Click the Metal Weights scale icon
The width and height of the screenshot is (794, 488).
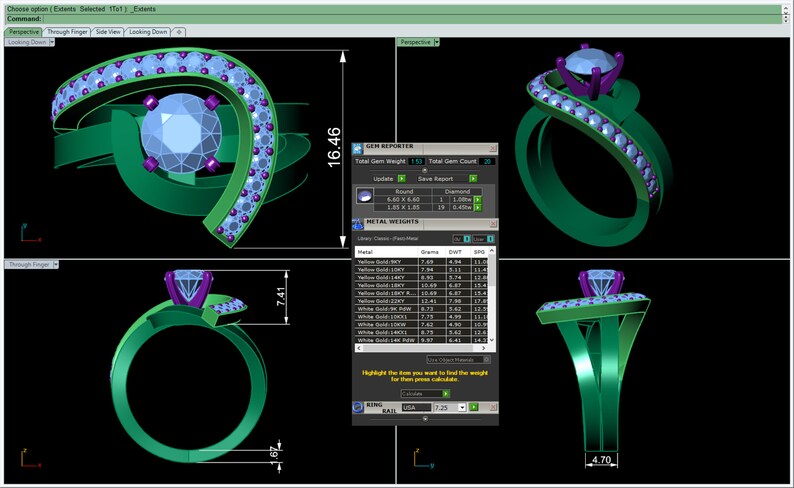tap(358, 224)
